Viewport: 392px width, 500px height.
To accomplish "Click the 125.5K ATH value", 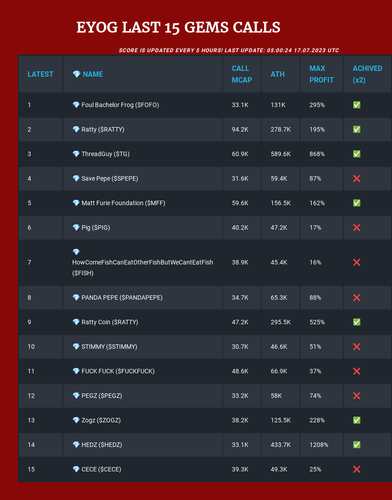I will (x=281, y=420).
